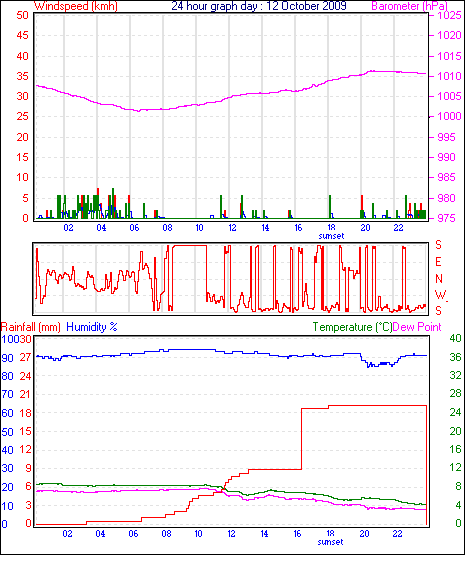Click the Windspeed (kmh) axis label
Image resolution: width=466 pixels, height=566 pixels.
tap(75, 6)
